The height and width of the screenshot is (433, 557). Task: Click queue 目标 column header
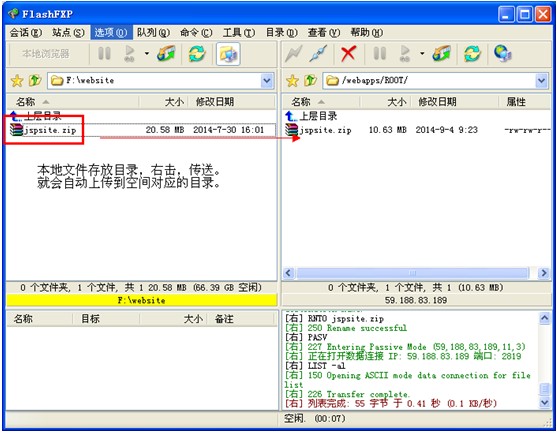(106, 319)
